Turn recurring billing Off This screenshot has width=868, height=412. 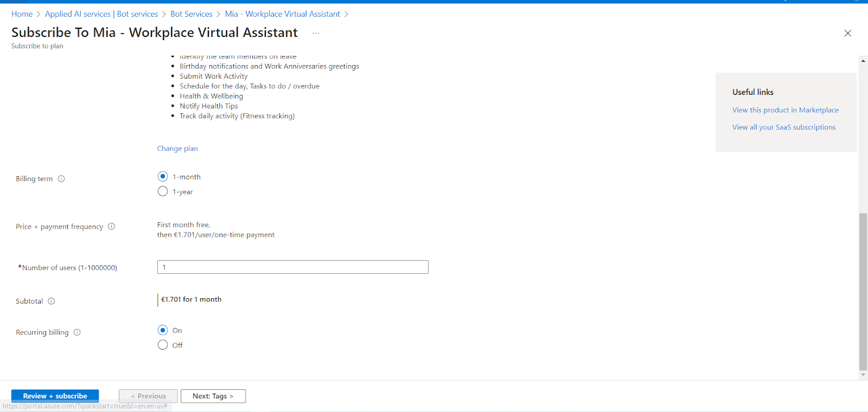163,345
